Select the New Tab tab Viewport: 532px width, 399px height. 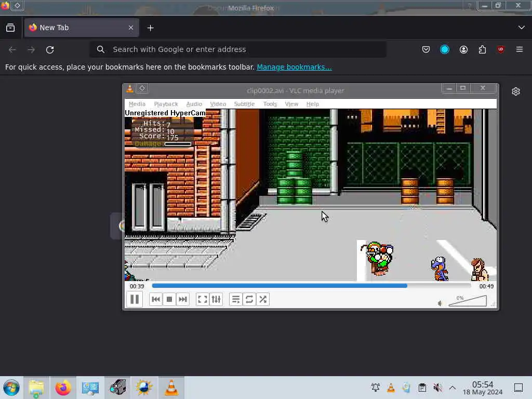point(82,28)
